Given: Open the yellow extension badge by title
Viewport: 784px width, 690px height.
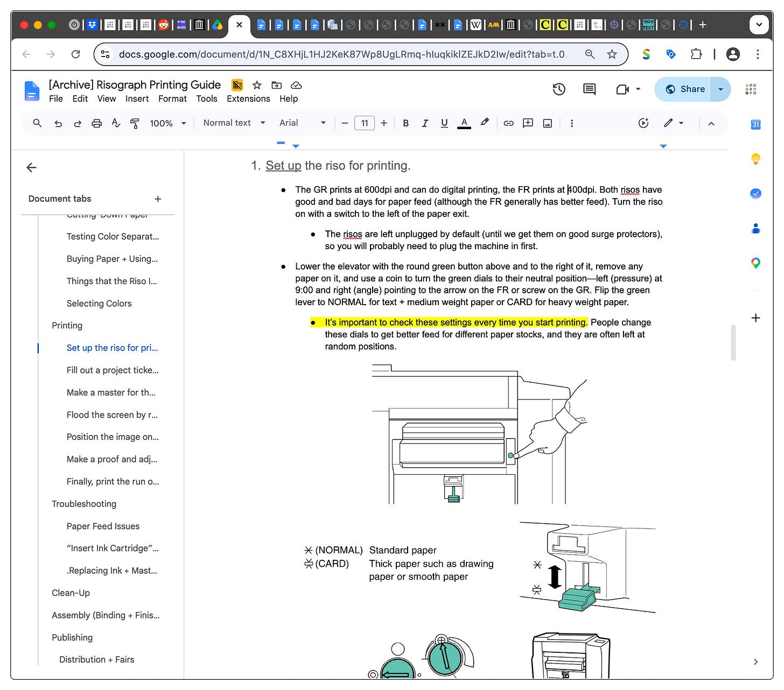Looking at the screenshot, I should 237,85.
